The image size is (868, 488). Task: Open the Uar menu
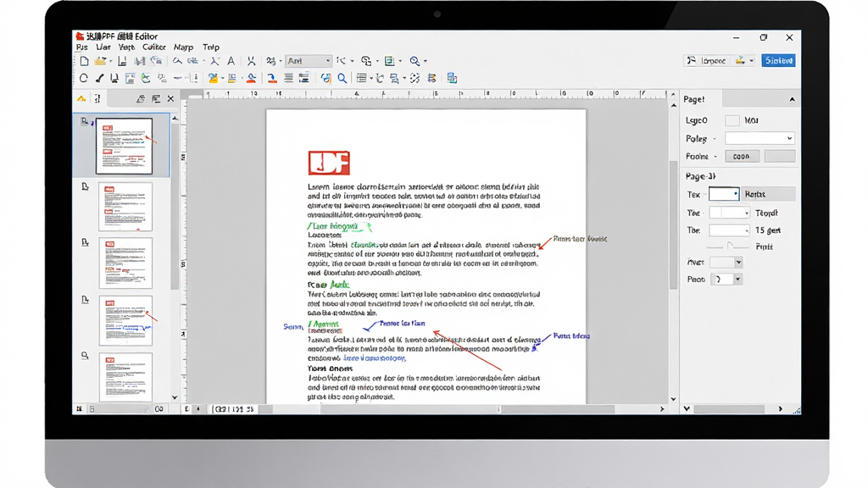tap(103, 47)
